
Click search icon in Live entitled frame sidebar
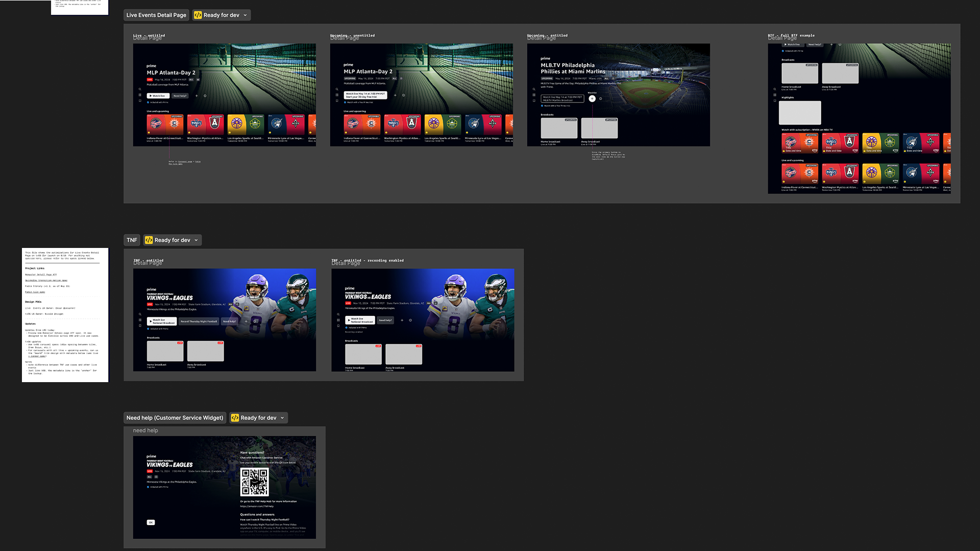click(x=140, y=89)
